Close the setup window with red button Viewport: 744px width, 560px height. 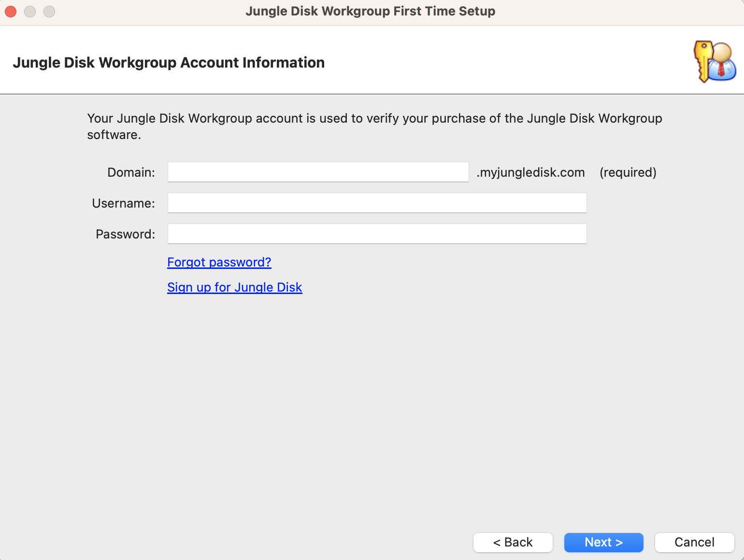coord(11,11)
